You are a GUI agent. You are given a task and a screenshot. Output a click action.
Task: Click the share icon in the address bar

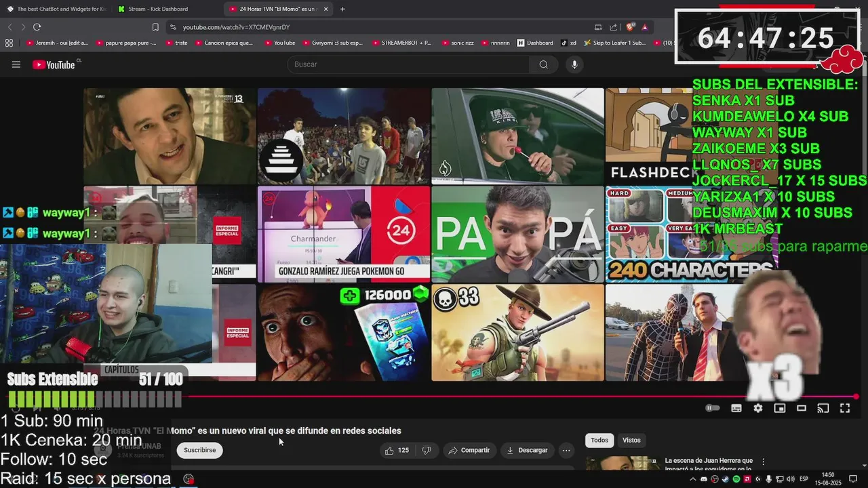(x=614, y=27)
